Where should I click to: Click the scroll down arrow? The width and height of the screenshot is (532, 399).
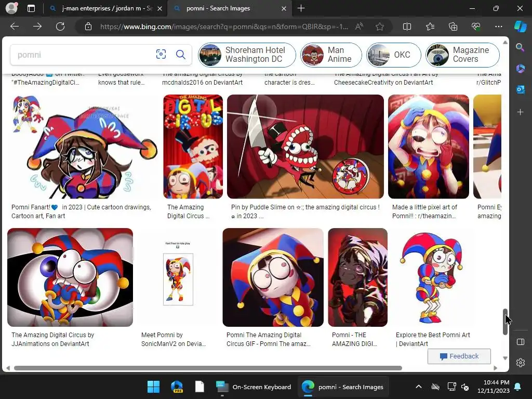point(505,358)
